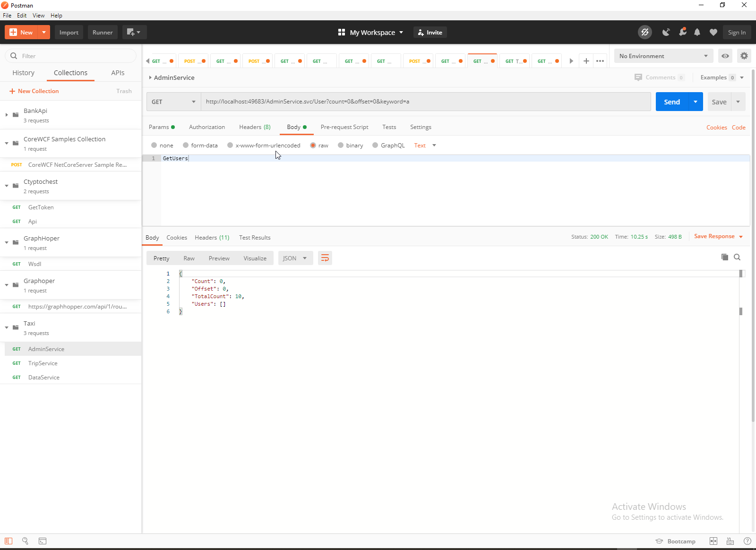This screenshot has width=756, height=550.
Task: Switch to the APIs sidebar tab
Action: [118, 73]
